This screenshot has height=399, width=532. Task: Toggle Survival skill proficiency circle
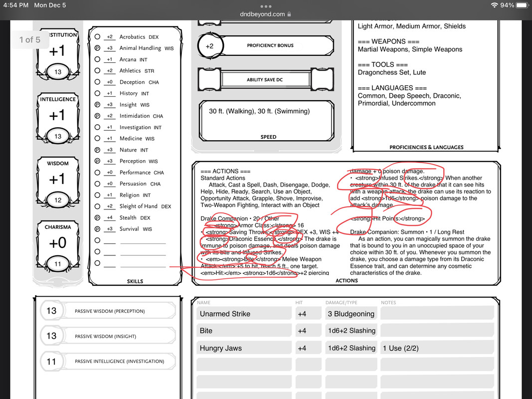click(97, 229)
